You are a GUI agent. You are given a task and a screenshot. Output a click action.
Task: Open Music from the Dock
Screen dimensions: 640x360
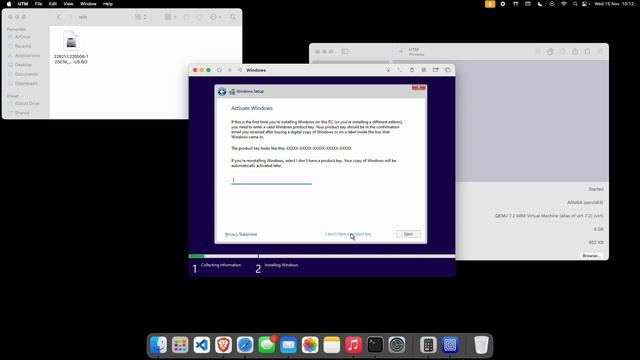click(x=353, y=345)
